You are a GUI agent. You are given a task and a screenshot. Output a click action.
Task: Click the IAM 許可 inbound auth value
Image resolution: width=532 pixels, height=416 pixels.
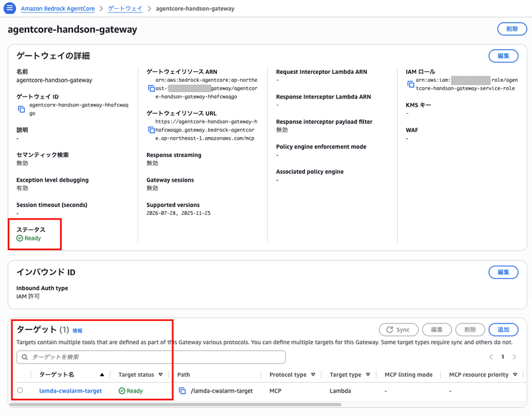[x=28, y=296]
